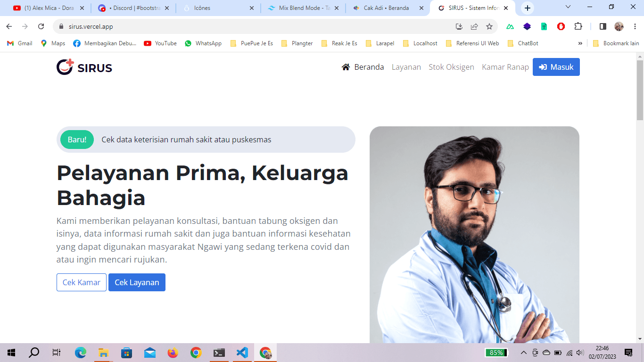
Task: Expand the hidden bookmarks overflow chevron
Action: pos(580,43)
